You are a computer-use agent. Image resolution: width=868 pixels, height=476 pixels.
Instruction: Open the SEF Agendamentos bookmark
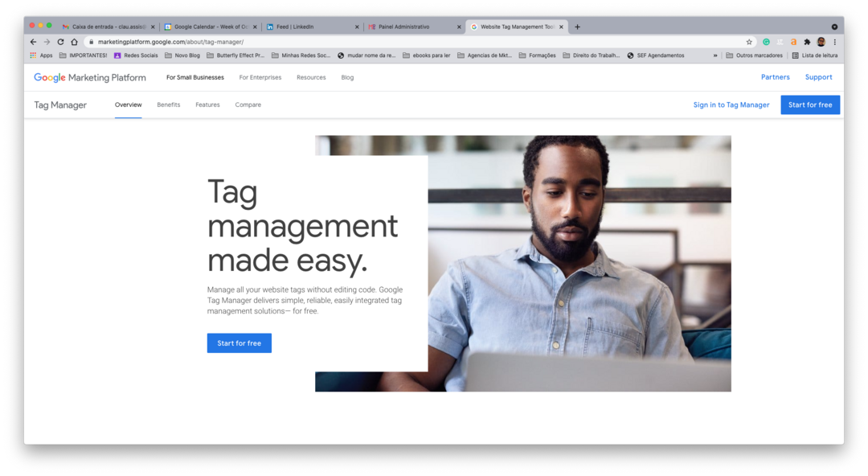click(656, 55)
